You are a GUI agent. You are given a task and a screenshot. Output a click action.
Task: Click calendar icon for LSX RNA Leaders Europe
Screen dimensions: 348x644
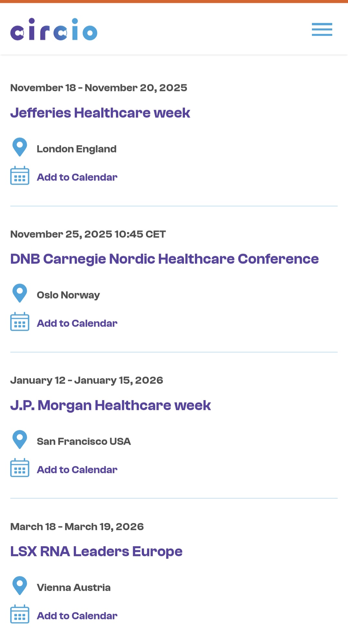pos(20,614)
